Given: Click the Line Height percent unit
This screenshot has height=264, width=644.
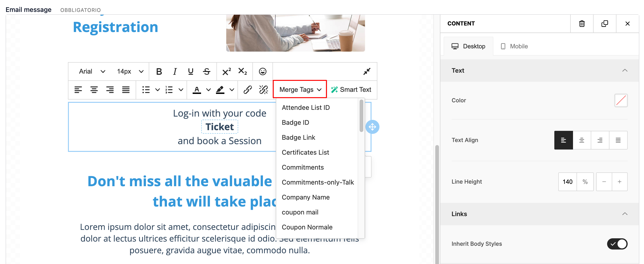Looking at the screenshot, I should point(585,182).
